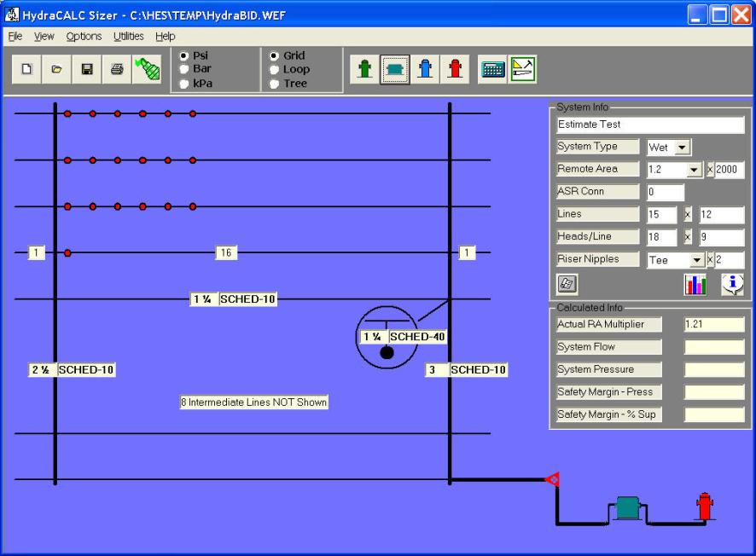Click the Safety Margin - Press result field
Screen dimensions: 756x556
(x=714, y=392)
